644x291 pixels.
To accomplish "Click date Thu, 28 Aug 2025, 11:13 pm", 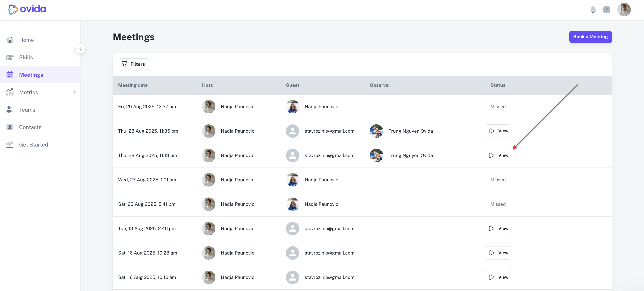I will (x=147, y=155).
